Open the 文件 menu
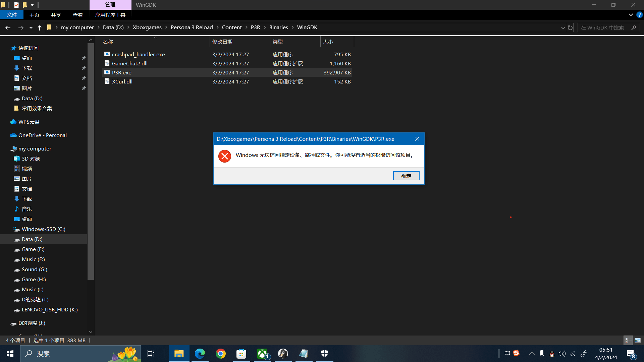Viewport: 644px width, 362px height. pos(12,15)
